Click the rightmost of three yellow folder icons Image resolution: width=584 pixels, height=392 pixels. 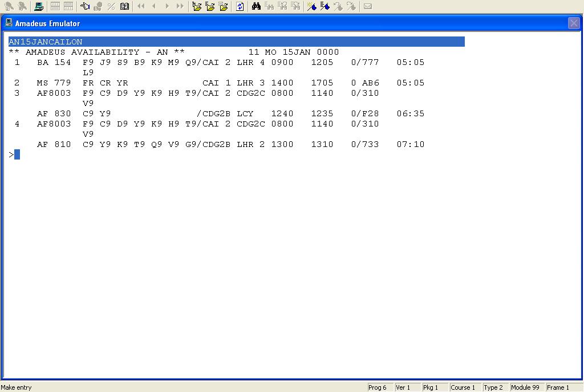point(224,6)
